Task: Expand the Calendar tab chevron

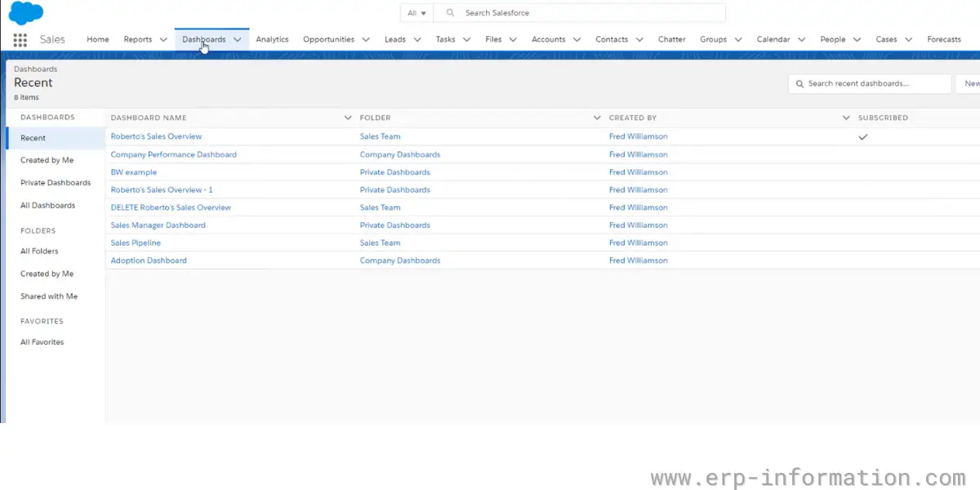Action: [x=801, y=39]
